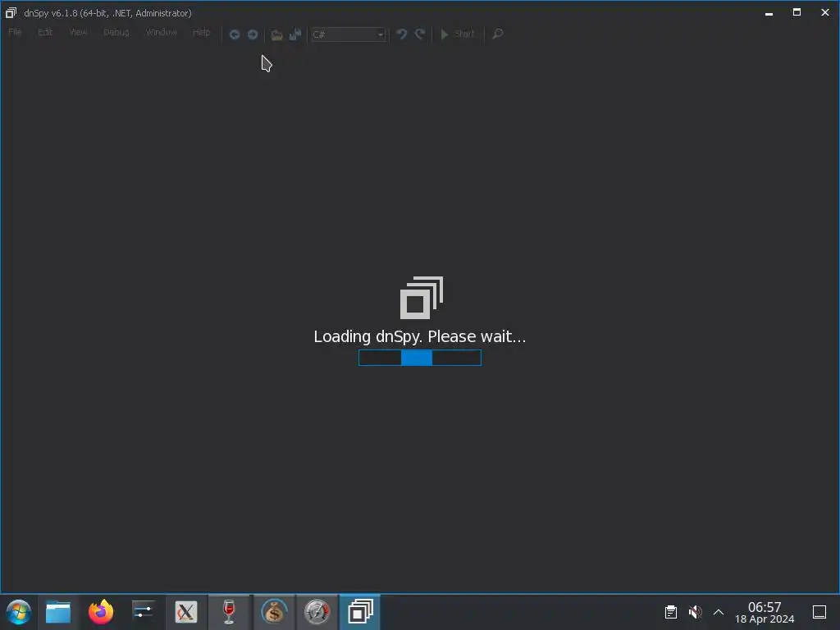
Task: Expand the hidden tray icons chevron
Action: pos(719,612)
